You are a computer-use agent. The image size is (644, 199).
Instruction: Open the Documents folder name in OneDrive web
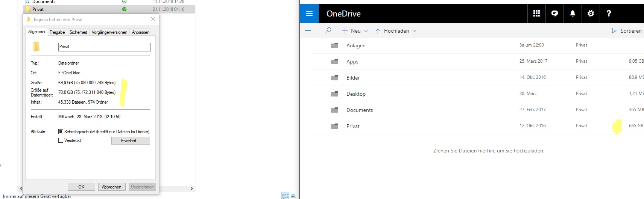pos(360,110)
